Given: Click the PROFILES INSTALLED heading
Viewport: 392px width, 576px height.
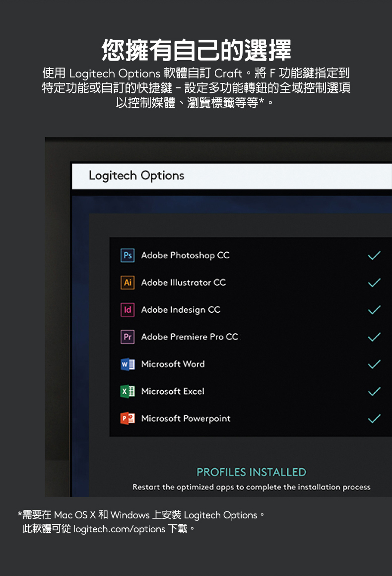Looking at the screenshot, I should click(x=252, y=472).
